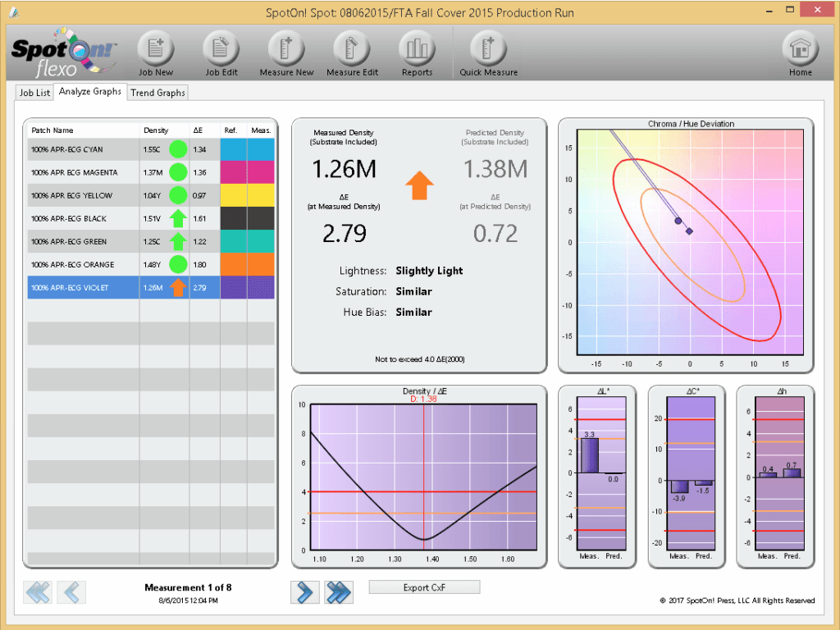This screenshot has height=630, width=840.
Task: Skip to the last measurement
Action: click(x=339, y=591)
